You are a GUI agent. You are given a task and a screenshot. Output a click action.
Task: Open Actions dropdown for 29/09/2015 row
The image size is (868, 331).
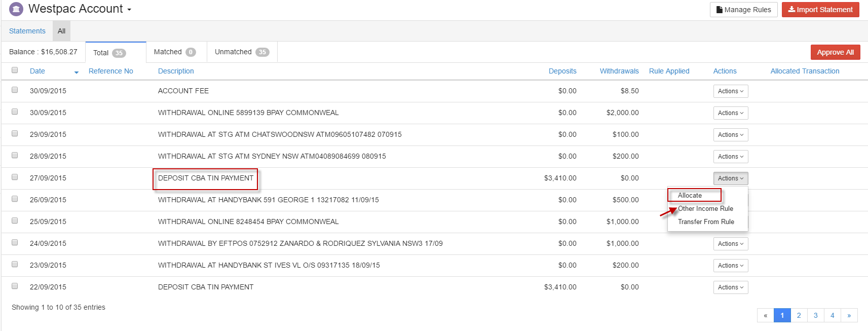pyautogui.click(x=731, y=135)
